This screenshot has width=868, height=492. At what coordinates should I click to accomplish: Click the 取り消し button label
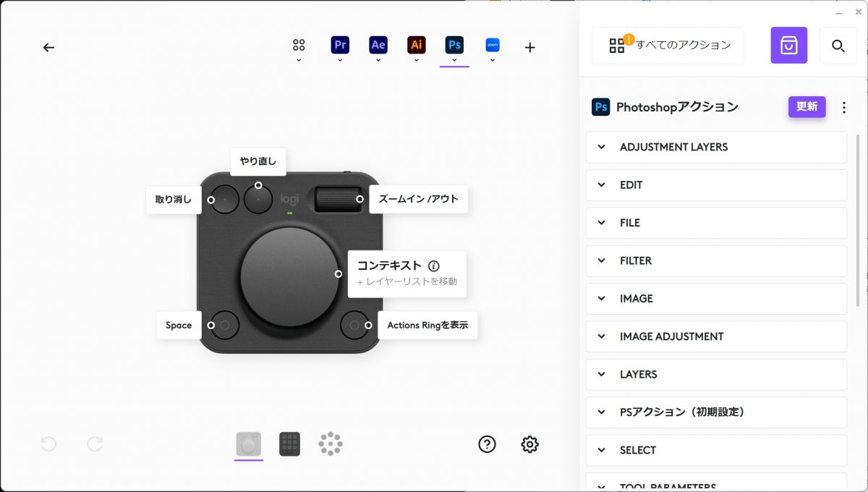174,200
